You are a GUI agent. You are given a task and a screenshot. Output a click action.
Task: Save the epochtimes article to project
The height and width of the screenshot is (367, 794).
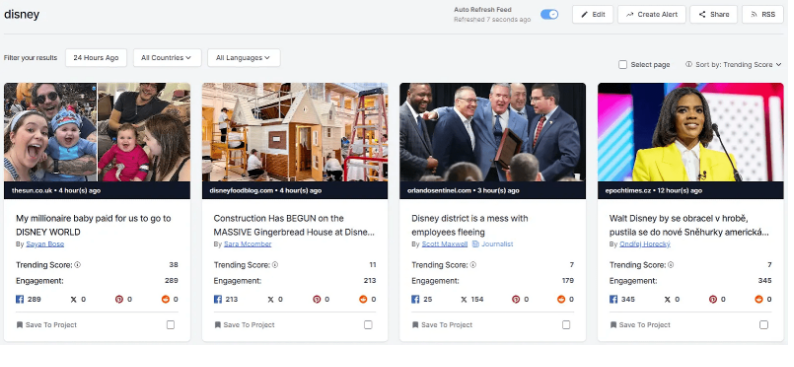click(640, 325)
